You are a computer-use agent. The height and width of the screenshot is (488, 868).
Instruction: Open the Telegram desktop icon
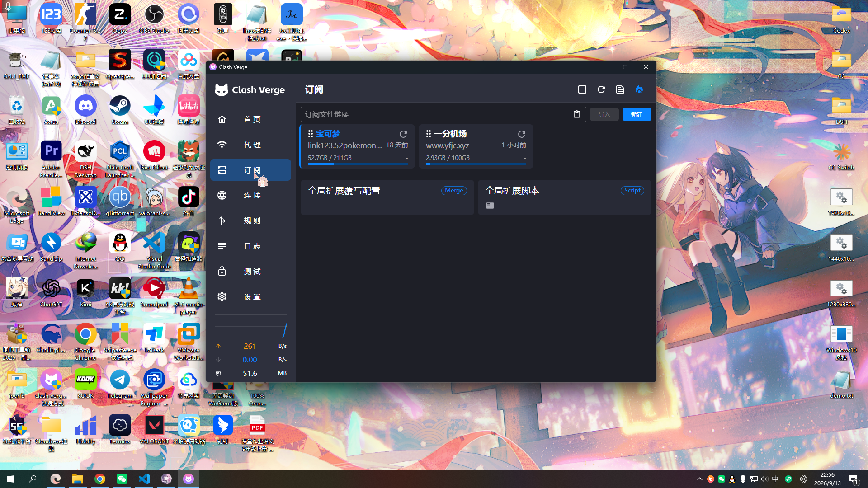coord(120,384)
